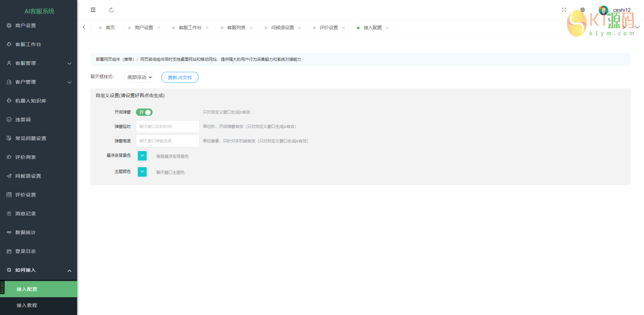
Task: Open 机器人知识库 from the sidebar
Action: tap(31, 101)
